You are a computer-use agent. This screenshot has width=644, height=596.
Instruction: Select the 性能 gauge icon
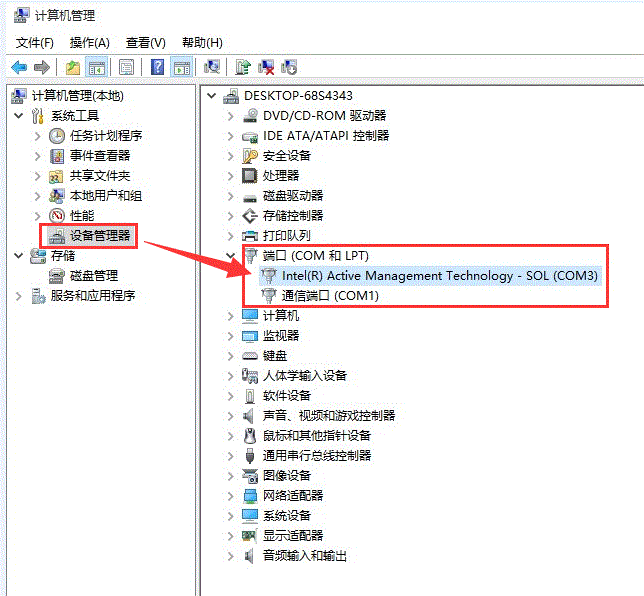click(x=57, y=216)
